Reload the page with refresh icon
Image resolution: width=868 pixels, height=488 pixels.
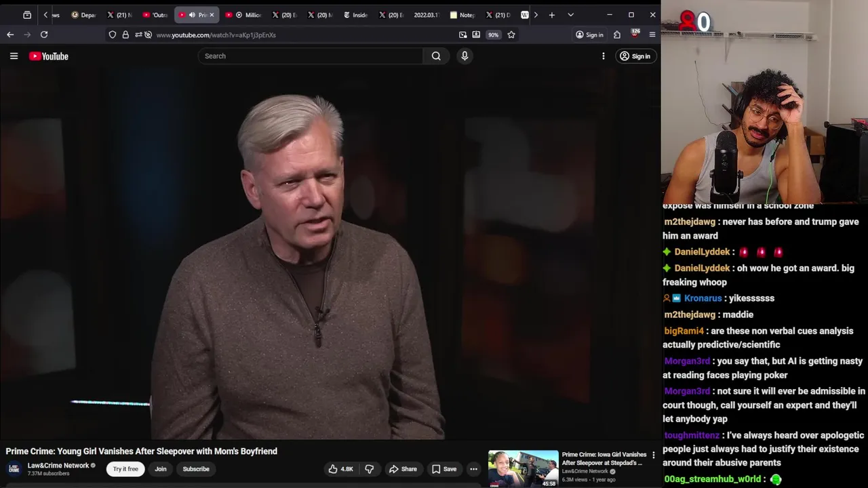coord(44,35)
